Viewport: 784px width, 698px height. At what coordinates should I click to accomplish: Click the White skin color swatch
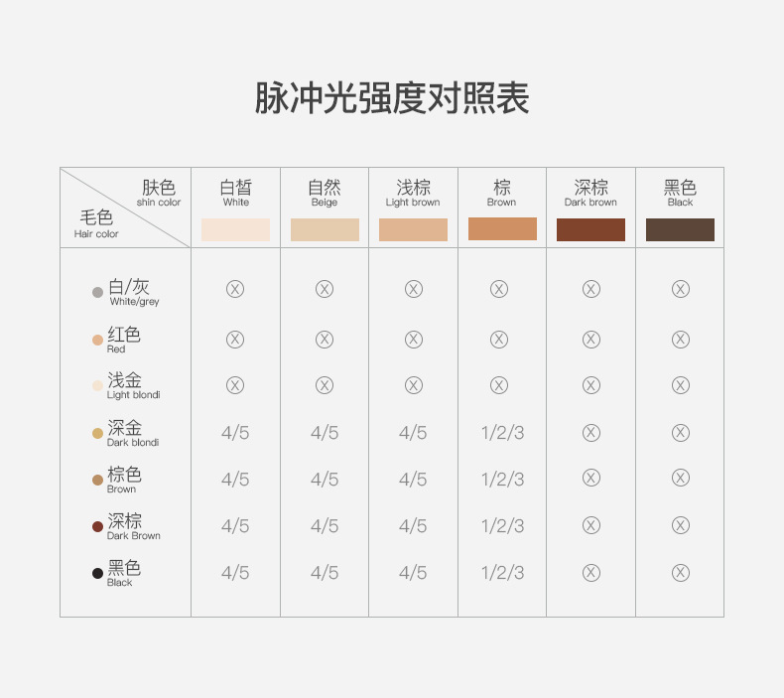coord(235,229)
